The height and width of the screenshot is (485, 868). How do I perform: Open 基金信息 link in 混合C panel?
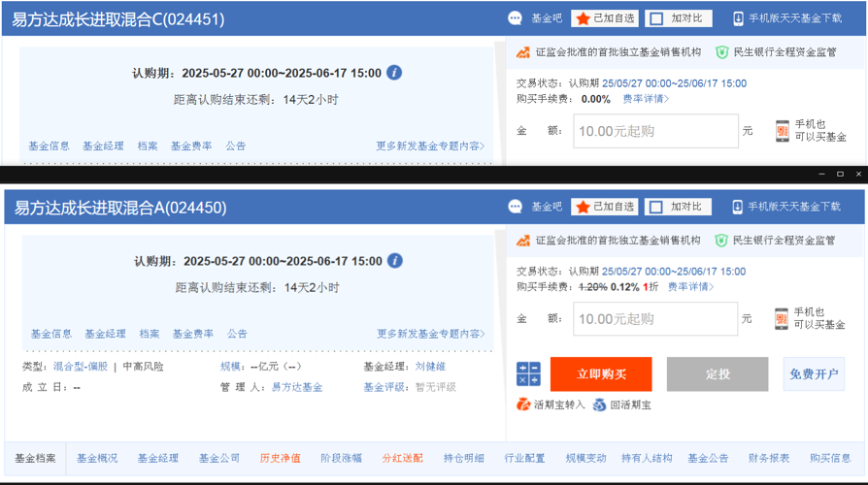pyautogui.click(x=49, y=146)
